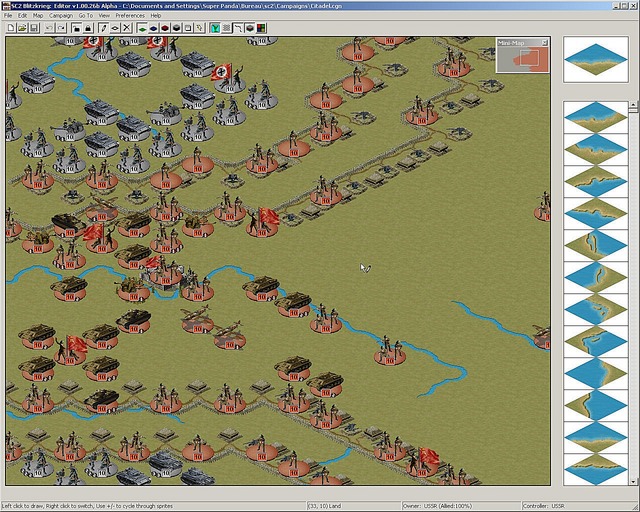Screen dimensions: 640x512
Task: Click the palette scrollbar down arrow
Action: click(x=633, y=482)
